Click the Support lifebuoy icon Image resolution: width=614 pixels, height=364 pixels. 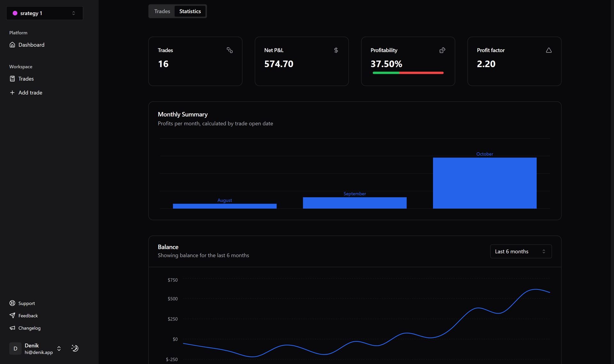12,303
